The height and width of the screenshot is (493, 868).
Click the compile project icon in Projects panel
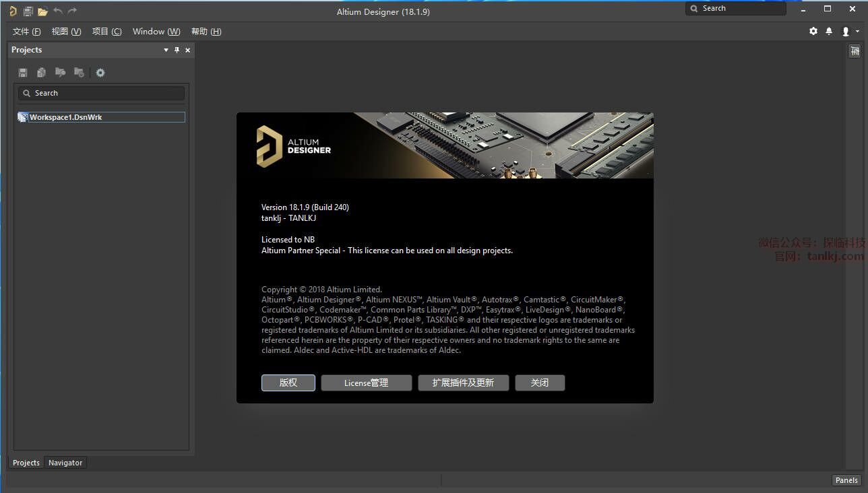click(60, 73)
